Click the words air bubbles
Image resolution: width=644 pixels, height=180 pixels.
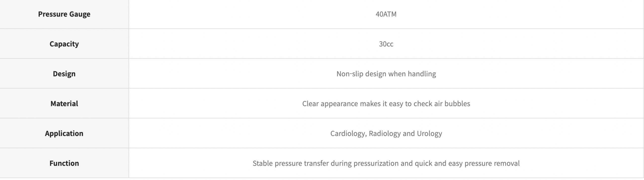(453, 104)
